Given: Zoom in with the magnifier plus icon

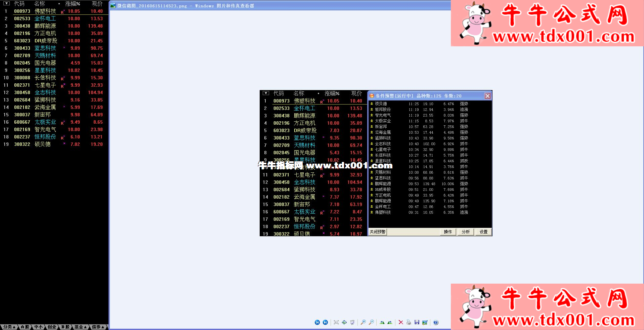Looking at the screenshot, I should click(x=363, y=322).
